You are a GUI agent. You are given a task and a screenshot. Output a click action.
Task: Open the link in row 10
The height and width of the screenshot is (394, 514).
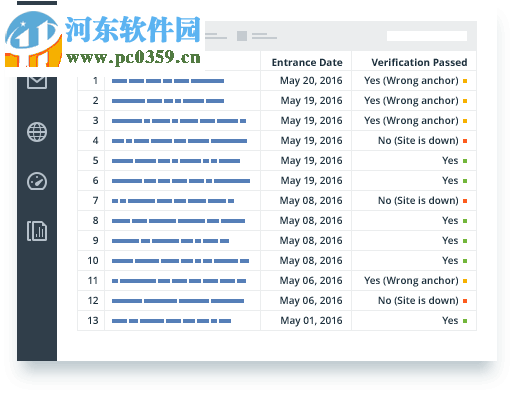(180, 261)
